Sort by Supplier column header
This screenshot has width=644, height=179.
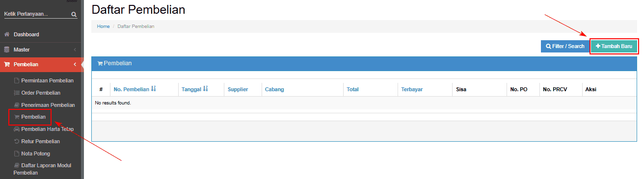coord(238,89)
